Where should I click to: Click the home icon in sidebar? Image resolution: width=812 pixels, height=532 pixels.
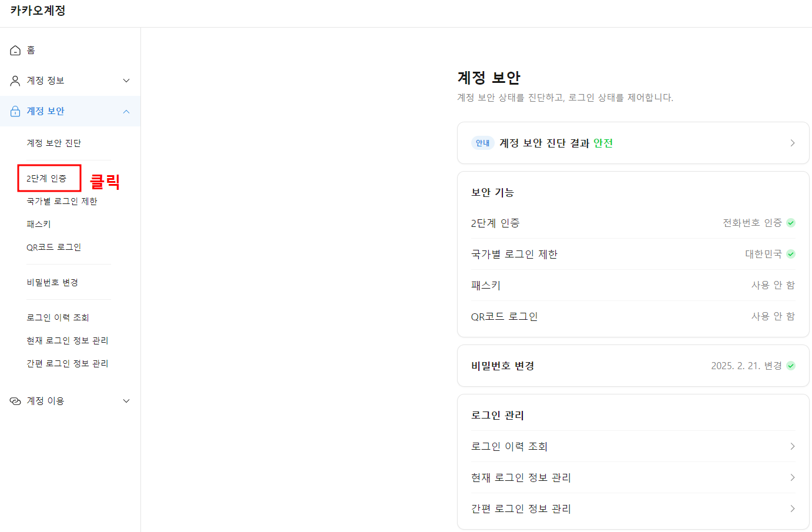click(15, 51)
